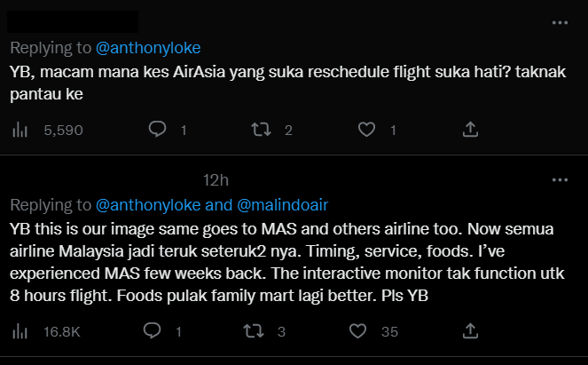Share the MAS airline complaint tweet
The height and width of the screenshot is (365, 588).
coord(470,331)
